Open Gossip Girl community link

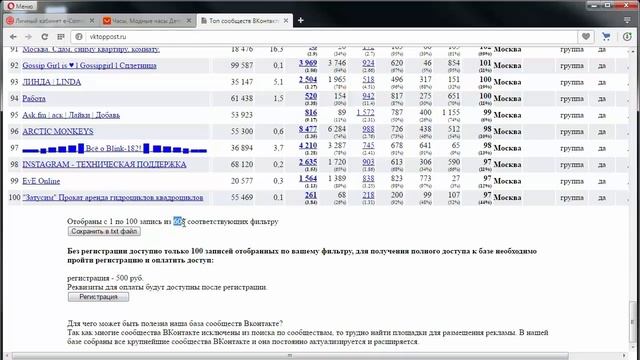pos(89,65)
